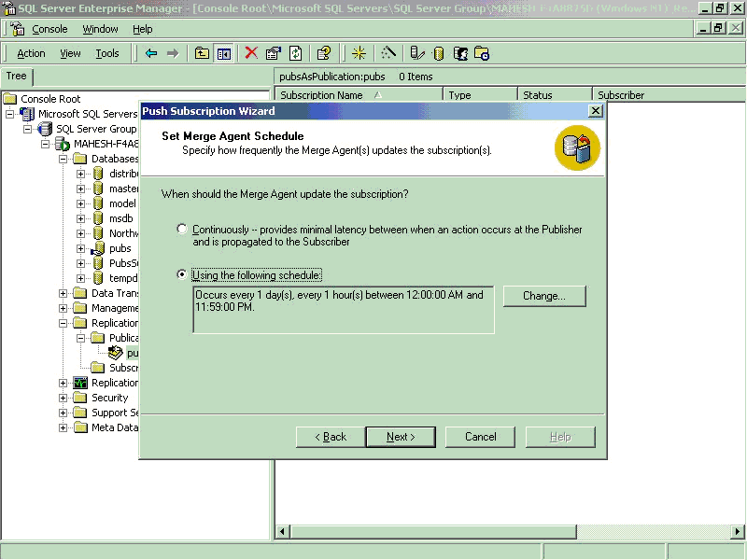Select the Tree tab
The width and height of the screenshot is (747, 560).
coord(16,77)
